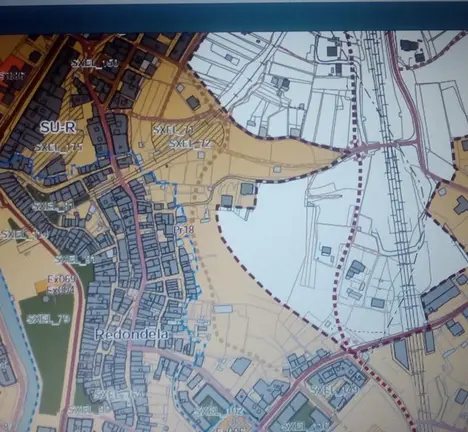The image size is (468, 432).
Task: Click the SXEL_72 label on the map
Action: tap(190, 144)
